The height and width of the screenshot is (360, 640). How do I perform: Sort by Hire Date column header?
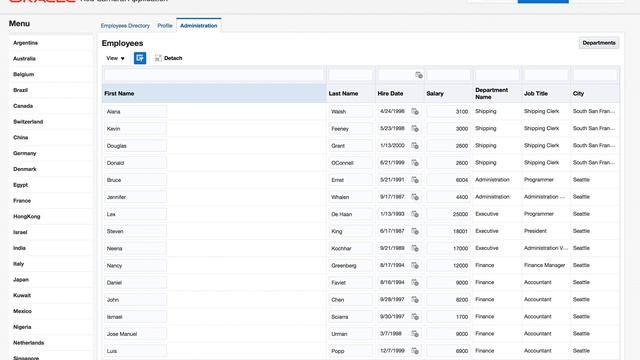pyautogui.click(x=400, y=93)
